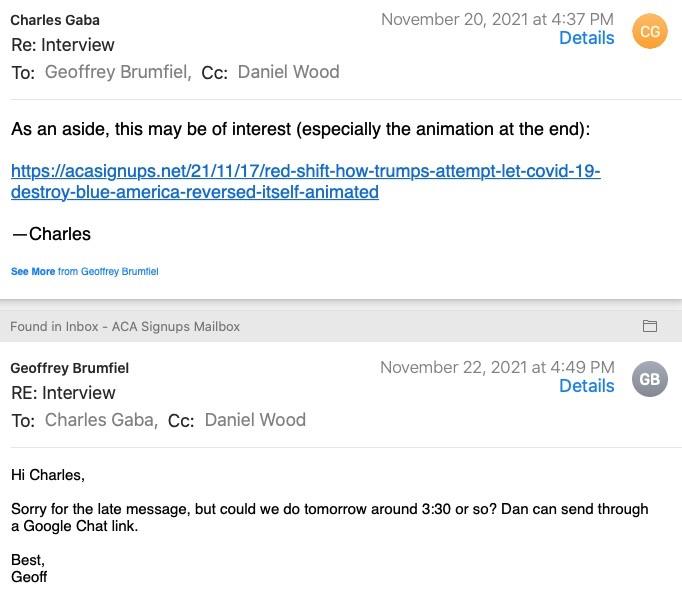This screenshot has width=682, height=600.
Task: Click the Re: Interview subject line
Action: 62,45
